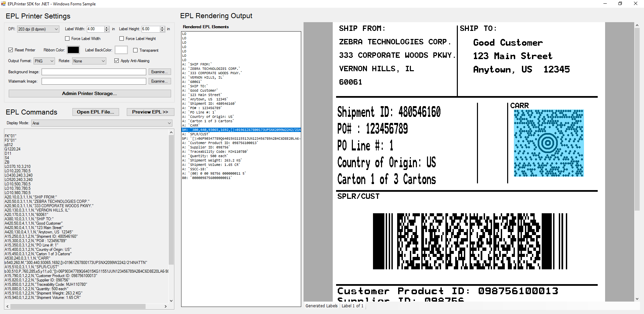
Task: Click the PDF417 barcode in label preview
Action: click(x=470, y=241)
